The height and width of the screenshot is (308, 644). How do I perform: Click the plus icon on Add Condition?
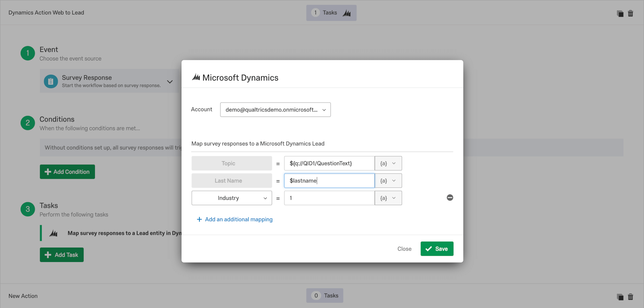pos(48,172)
